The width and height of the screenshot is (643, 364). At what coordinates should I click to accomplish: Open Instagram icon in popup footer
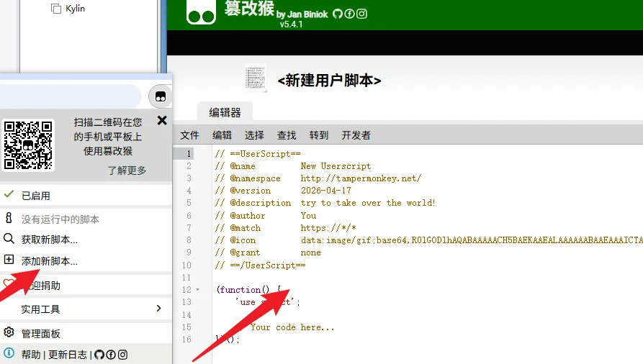pos(122,355)
